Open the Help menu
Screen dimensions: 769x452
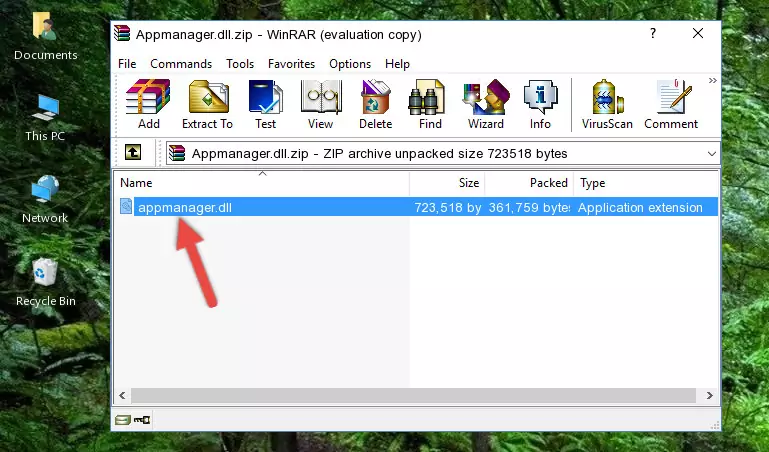[397, 64]
